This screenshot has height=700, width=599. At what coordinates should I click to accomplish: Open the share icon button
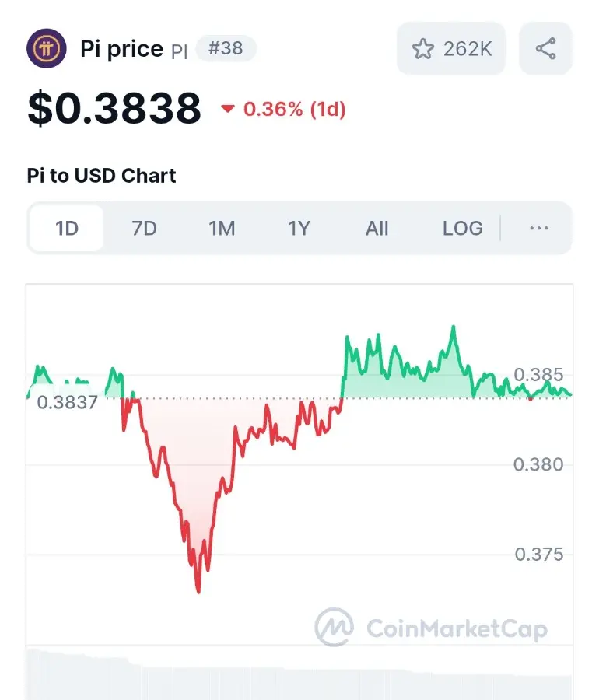[x=545, y=48]
